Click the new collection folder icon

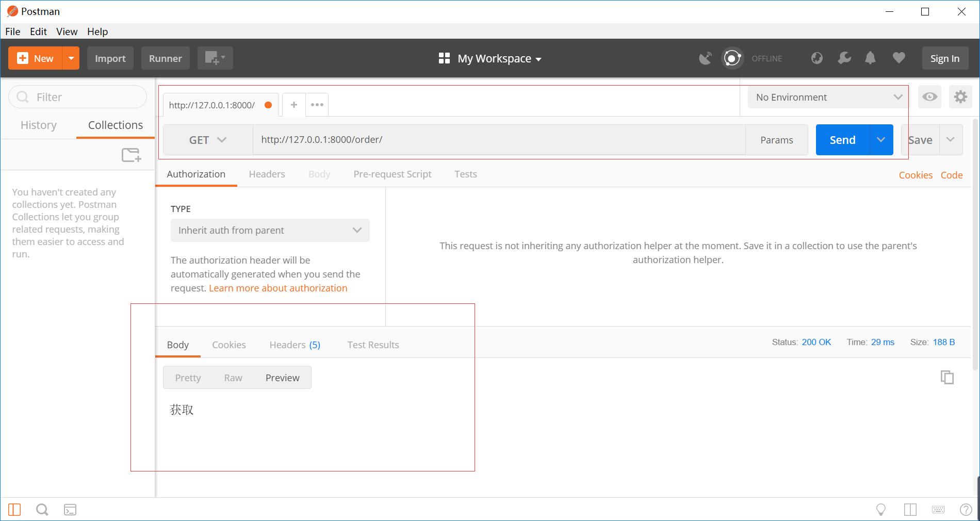point(132,155)
